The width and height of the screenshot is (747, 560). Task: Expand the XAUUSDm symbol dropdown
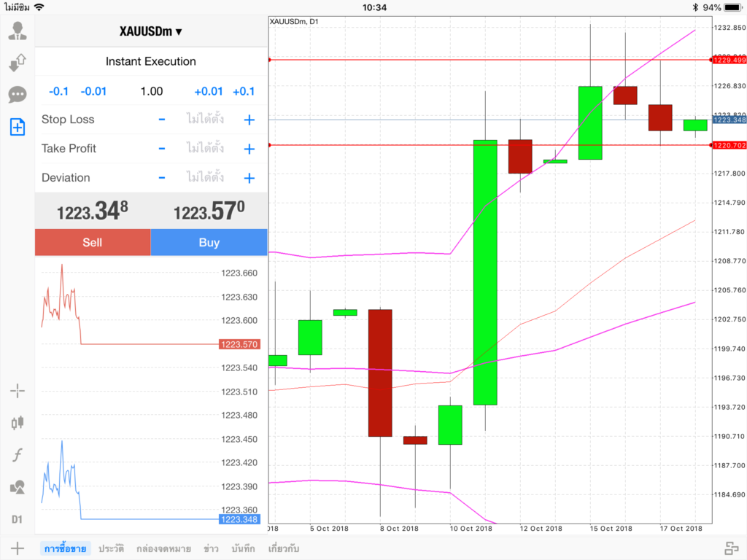point(151,31)
